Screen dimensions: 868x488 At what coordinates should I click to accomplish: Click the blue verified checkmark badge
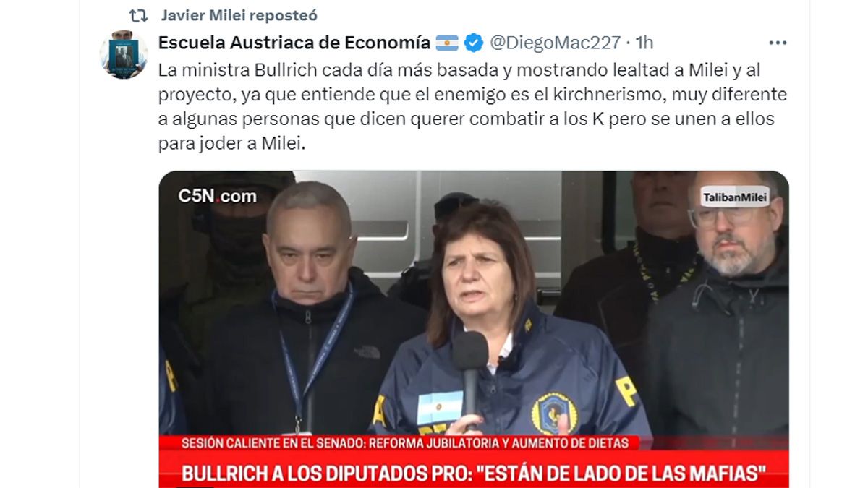click(474, 43)
